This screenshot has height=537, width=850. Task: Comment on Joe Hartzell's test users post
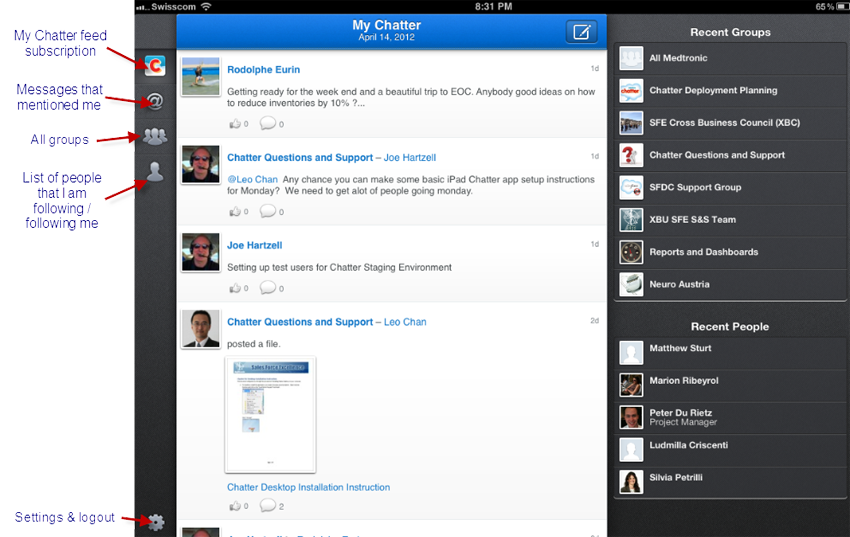(x=268, y=288)
